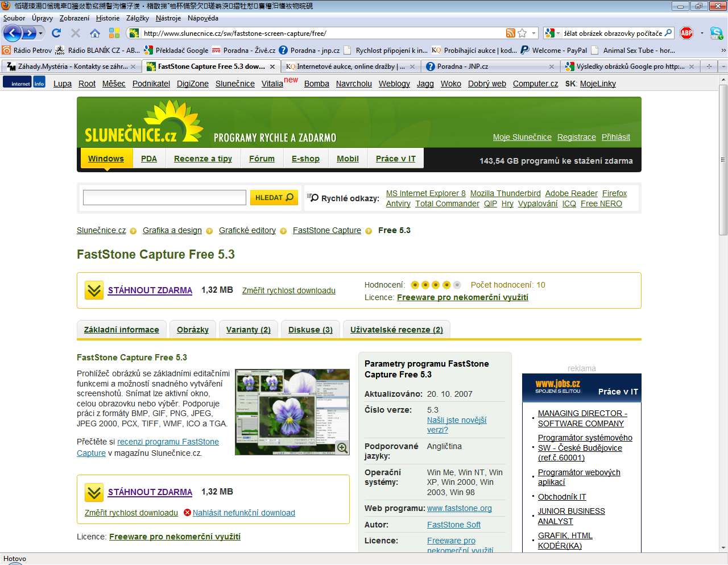Click the vertical scrollbar thumb

tap(723, 160)
